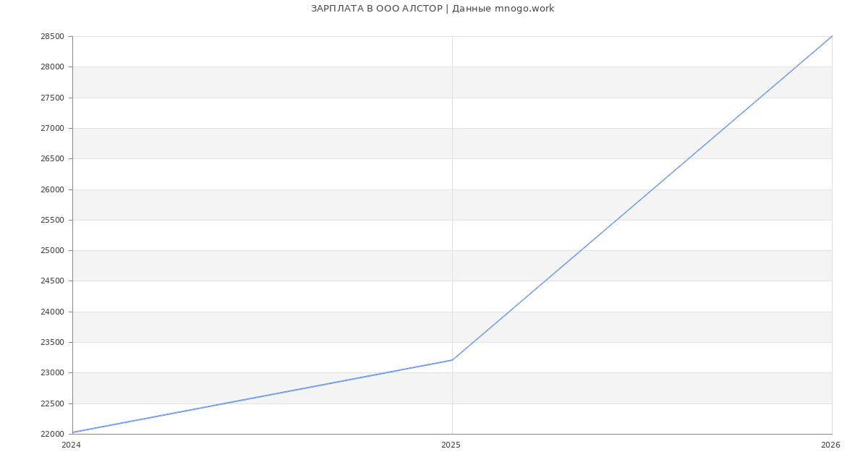Click the y-axis label 24000
This screenshot has width=868, height=470.
(x=52, y=312)
